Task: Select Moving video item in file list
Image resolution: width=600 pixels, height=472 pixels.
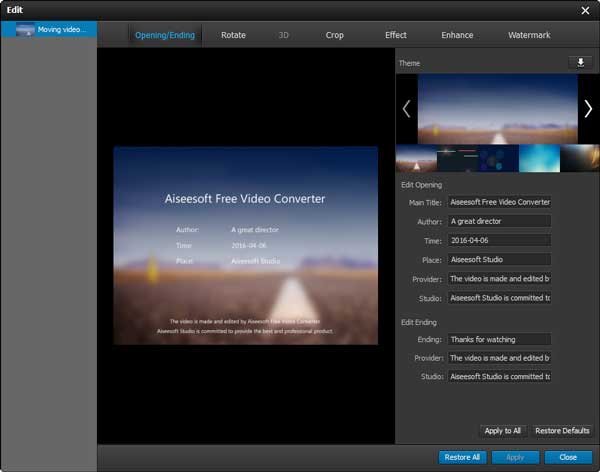Action: click(49, 29)
